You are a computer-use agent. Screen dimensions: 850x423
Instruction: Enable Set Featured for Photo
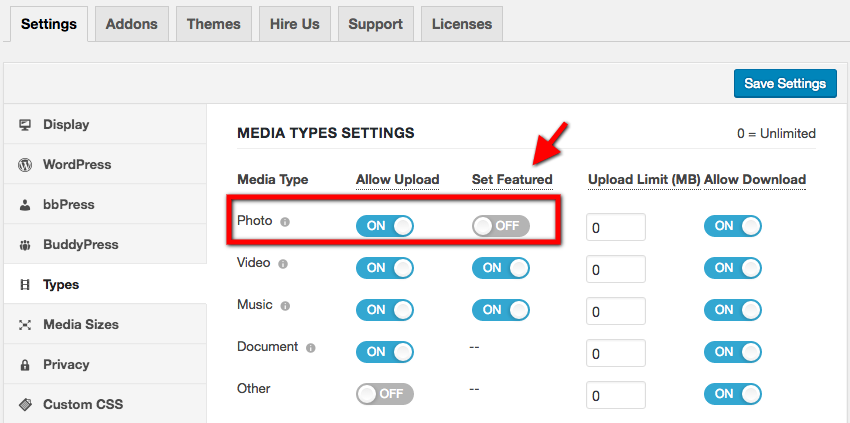(500, 226)
